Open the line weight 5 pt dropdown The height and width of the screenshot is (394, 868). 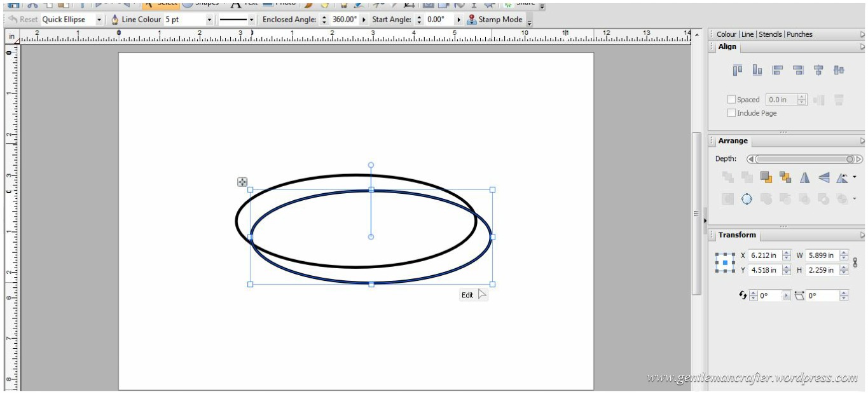209,20
